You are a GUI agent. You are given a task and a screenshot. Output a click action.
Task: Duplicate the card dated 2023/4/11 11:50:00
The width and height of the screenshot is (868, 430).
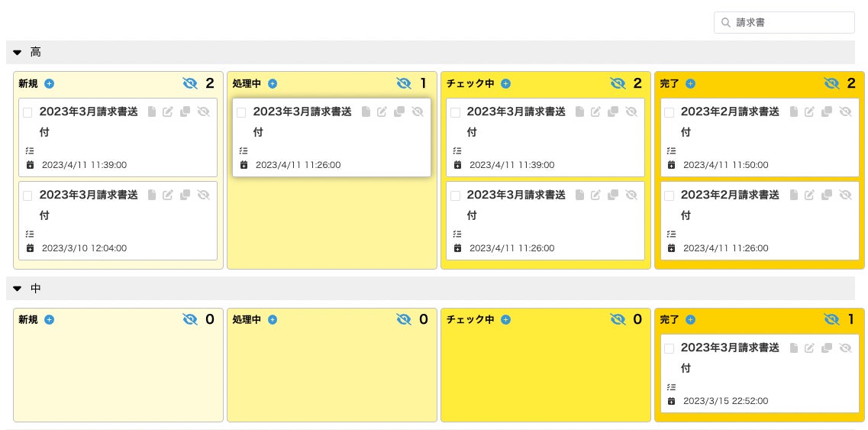point(827,112)
